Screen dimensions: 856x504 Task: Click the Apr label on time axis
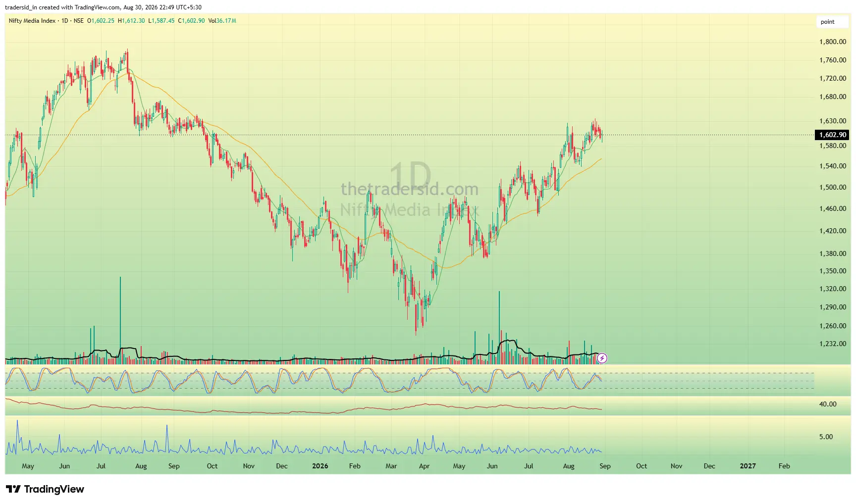tap(425, 466)
